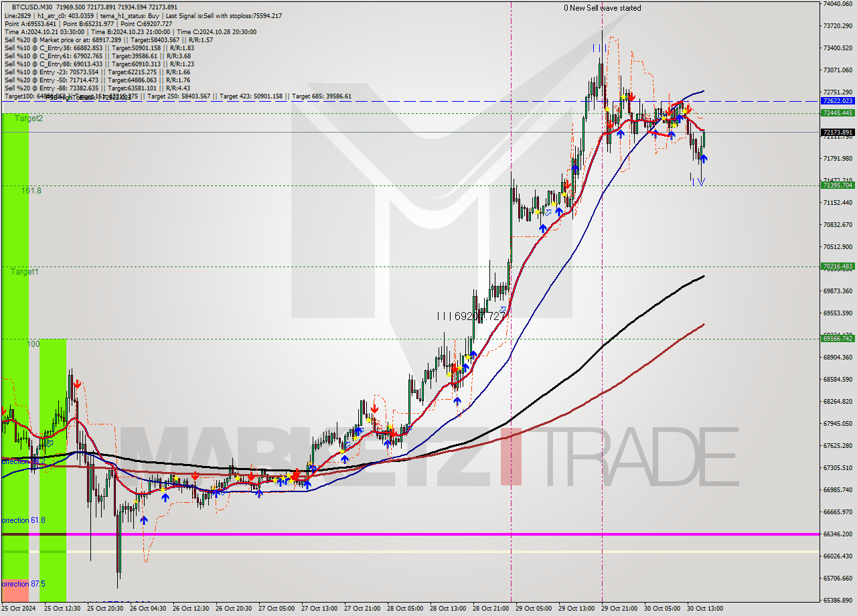
Task: Select the 69166.742 green price tag
Action: point(838,339)
